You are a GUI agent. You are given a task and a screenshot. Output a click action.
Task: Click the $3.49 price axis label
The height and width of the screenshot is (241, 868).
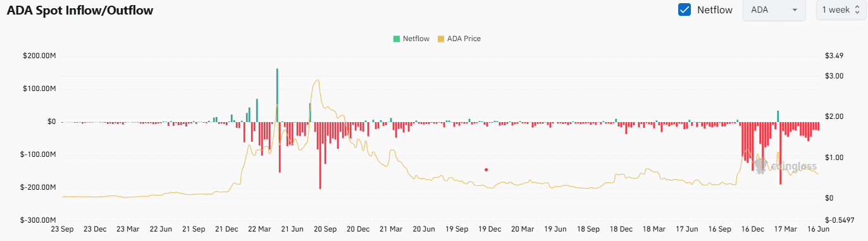pos(834,56)
